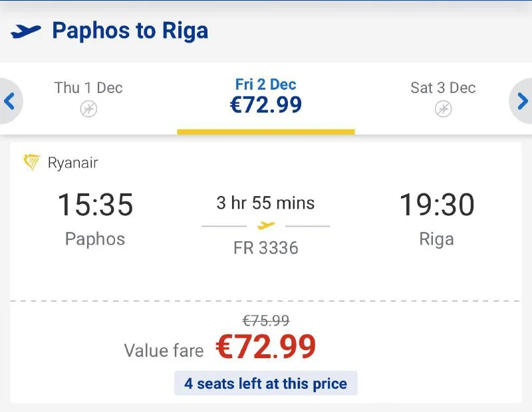
Task: Select the Thu 1 Dec date tab
Action: pyautogui.click(x=88, y=98)
